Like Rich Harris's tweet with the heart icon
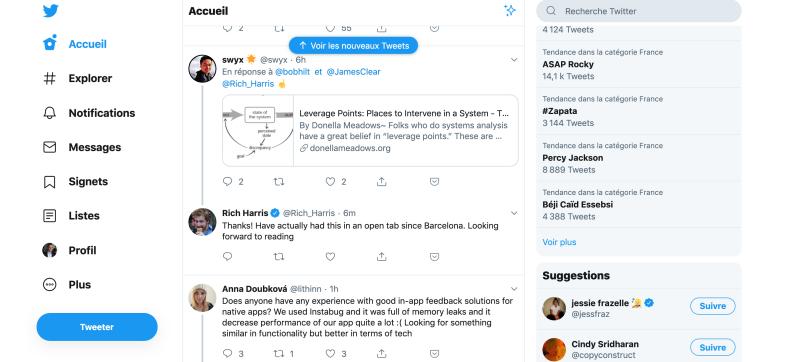 330,256
